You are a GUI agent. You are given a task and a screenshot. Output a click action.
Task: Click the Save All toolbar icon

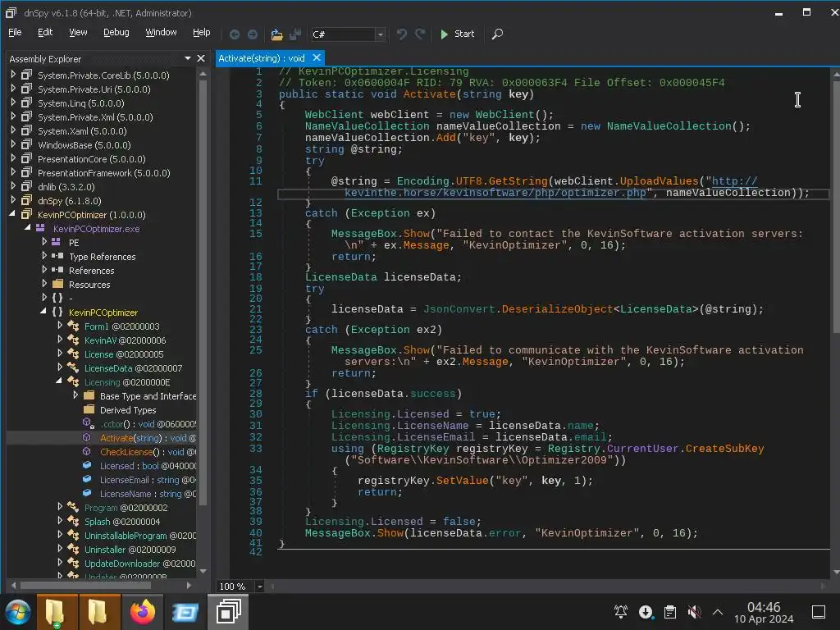point(295,34)
